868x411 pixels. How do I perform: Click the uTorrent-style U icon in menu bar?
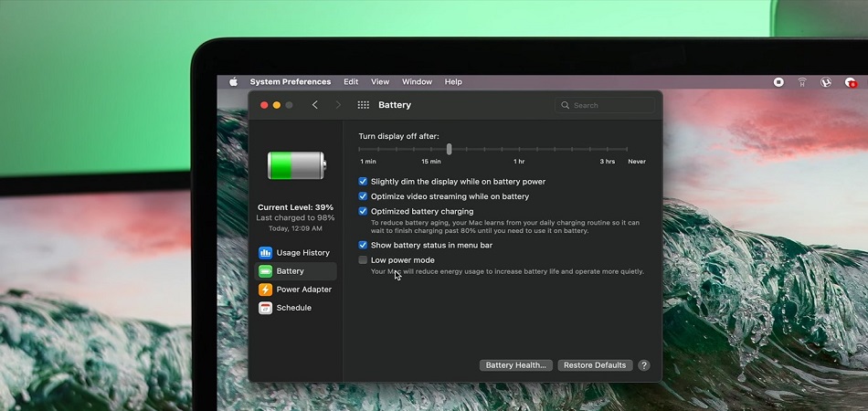826,82
